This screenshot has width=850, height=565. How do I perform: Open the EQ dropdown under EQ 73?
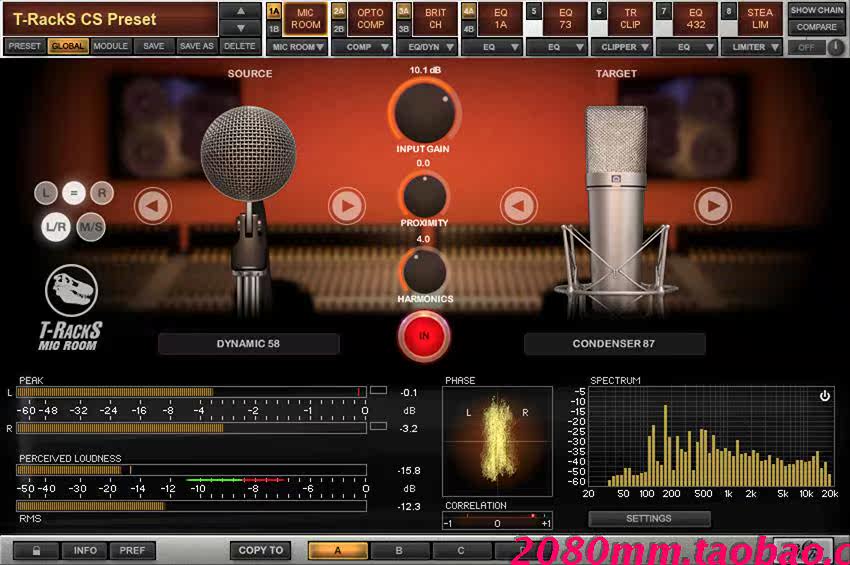pyautogui.click(x=557, y=47)
